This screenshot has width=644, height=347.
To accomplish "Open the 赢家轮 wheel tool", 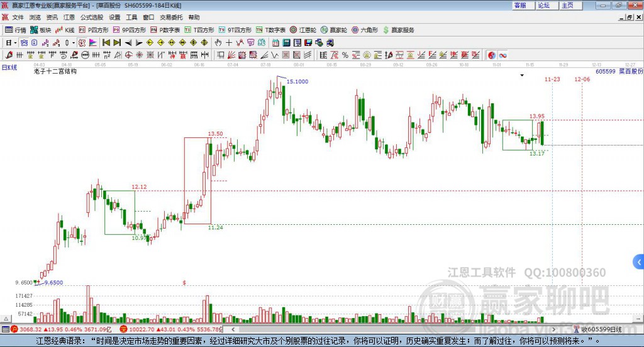I will tap(334, 30).
